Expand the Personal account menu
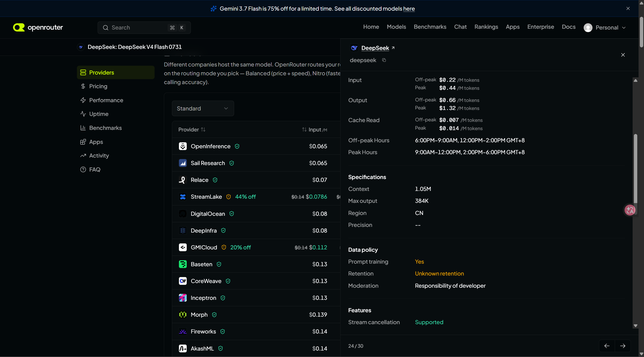 point(605,28)
